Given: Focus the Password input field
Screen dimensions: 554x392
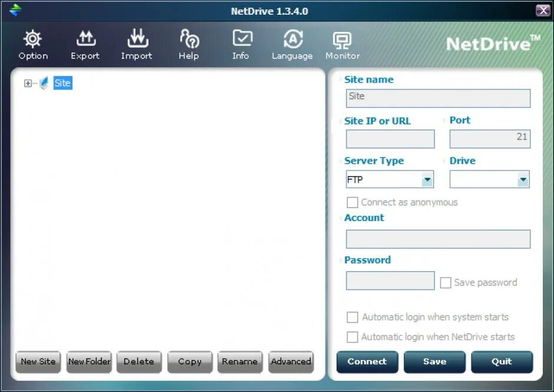Looking at the screenshot, I should pyautogui.click(x=390, y=281).
